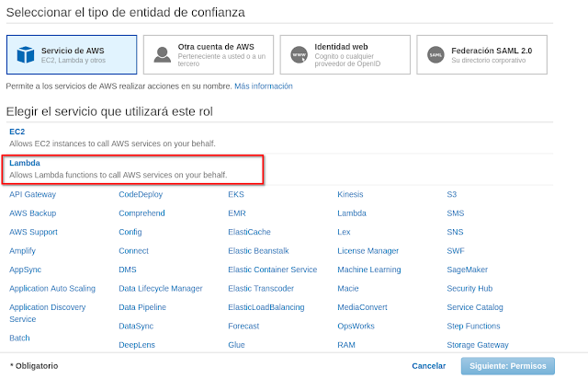Select the Servicio de AWS entity card
This screenshot has width=588, height=379.
coord(72,55)
